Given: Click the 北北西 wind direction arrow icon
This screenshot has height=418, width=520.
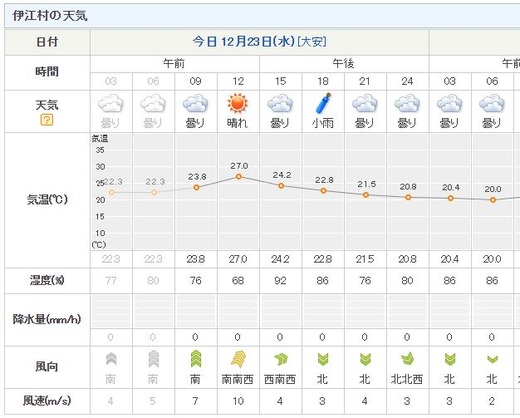Looking at the screenshot, I should tap(407, 359).
